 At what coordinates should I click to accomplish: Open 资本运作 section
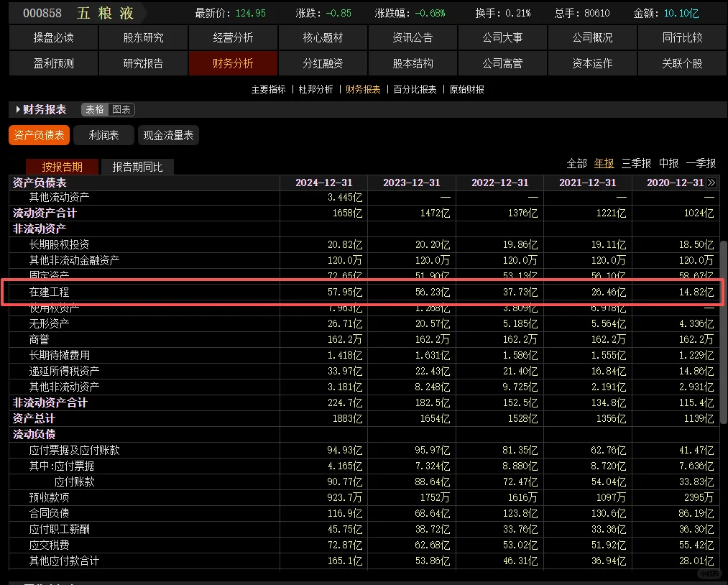592,63
